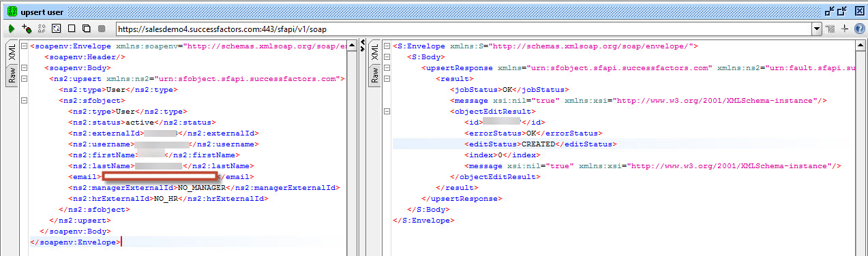Click the ns2:externalId line in request
The image size is (868, 256).
(162, 133)
